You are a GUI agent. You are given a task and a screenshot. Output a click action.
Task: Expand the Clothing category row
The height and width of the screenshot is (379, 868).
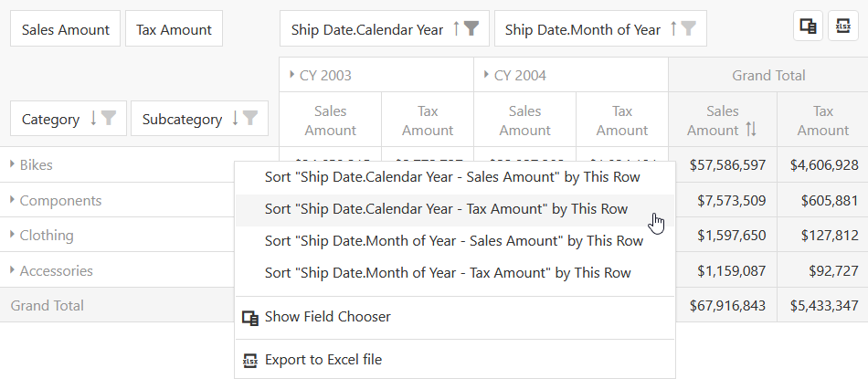pyautogui.click(x=13, y=235)
